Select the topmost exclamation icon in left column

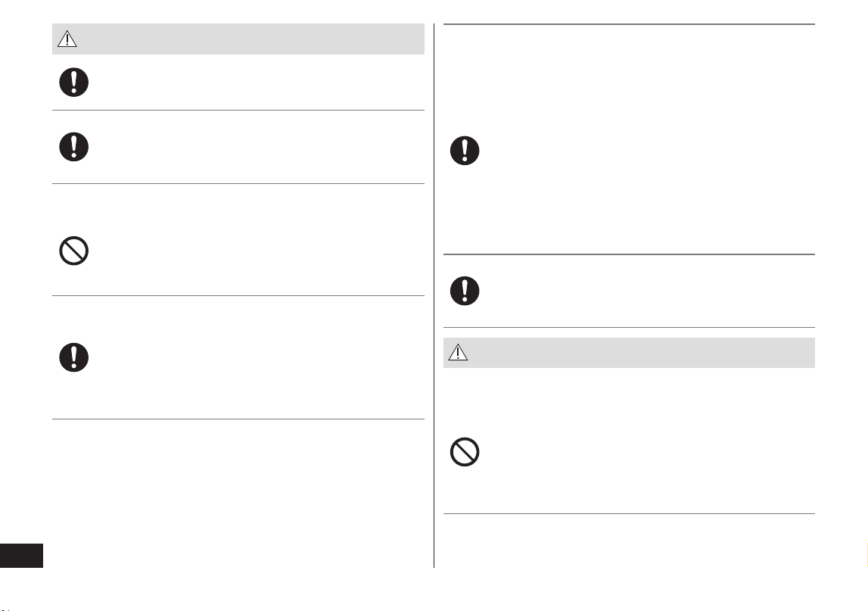(x=73, y=82)
